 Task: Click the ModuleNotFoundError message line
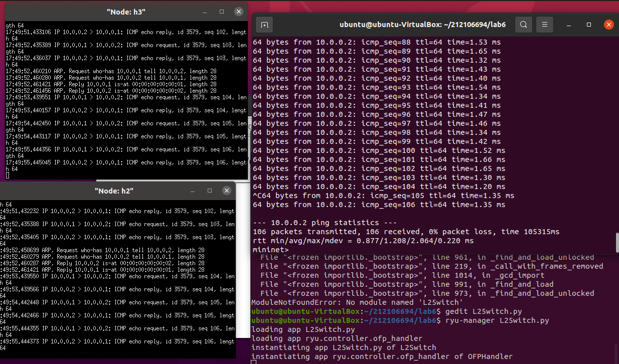(358, 302)
